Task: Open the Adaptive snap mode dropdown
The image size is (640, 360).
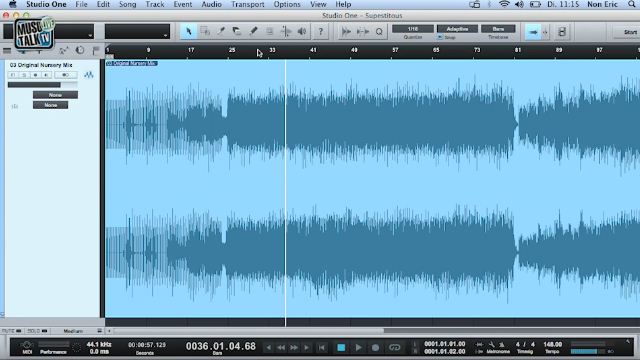Action: [x=457, y=29]
